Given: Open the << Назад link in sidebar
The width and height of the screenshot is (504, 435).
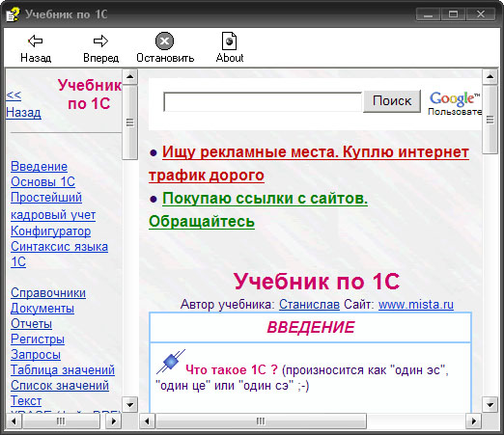Looking at the screenshot, I should click(23, 104).
